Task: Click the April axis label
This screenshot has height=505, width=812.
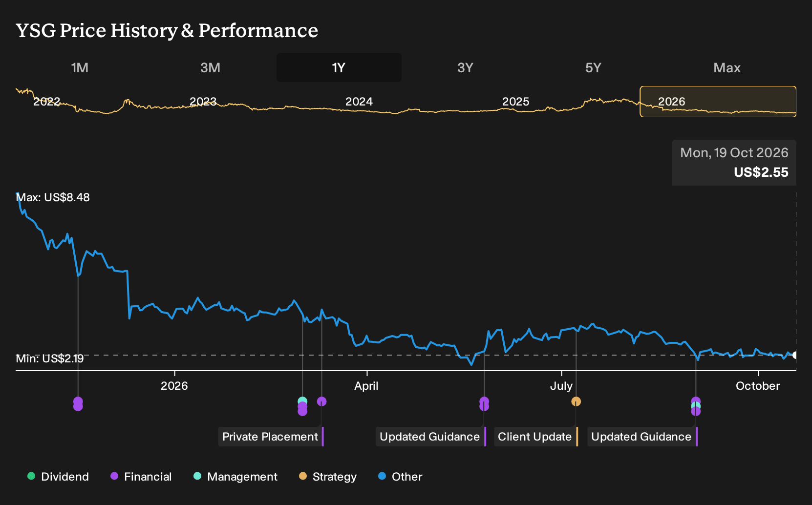Action: coord(366,386)
